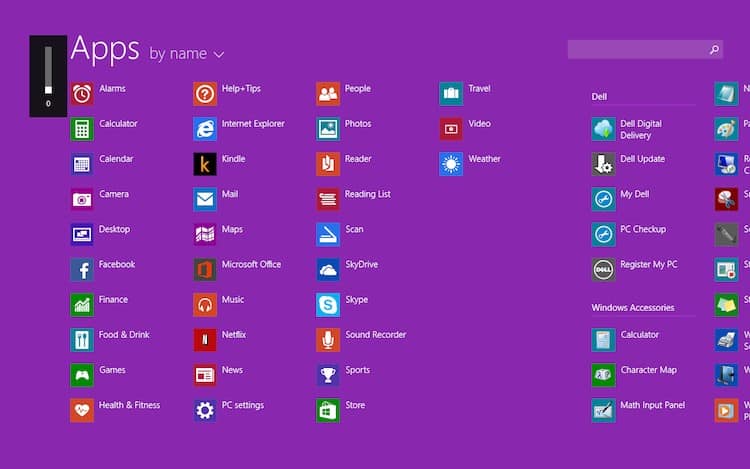Go to the Desktop tile
The height and width of the screenshot is (469, 750).
(x=82, y=234)
